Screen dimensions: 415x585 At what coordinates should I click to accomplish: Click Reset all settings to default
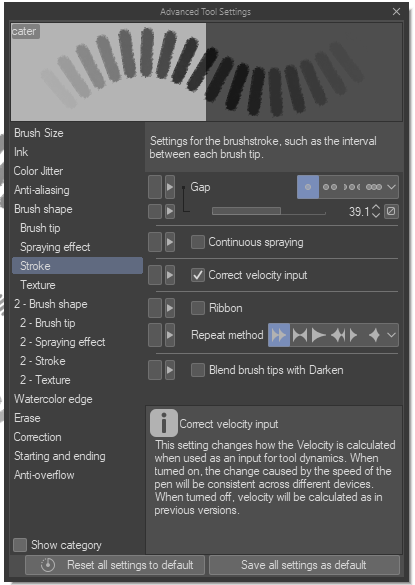[x=115, y=565]
